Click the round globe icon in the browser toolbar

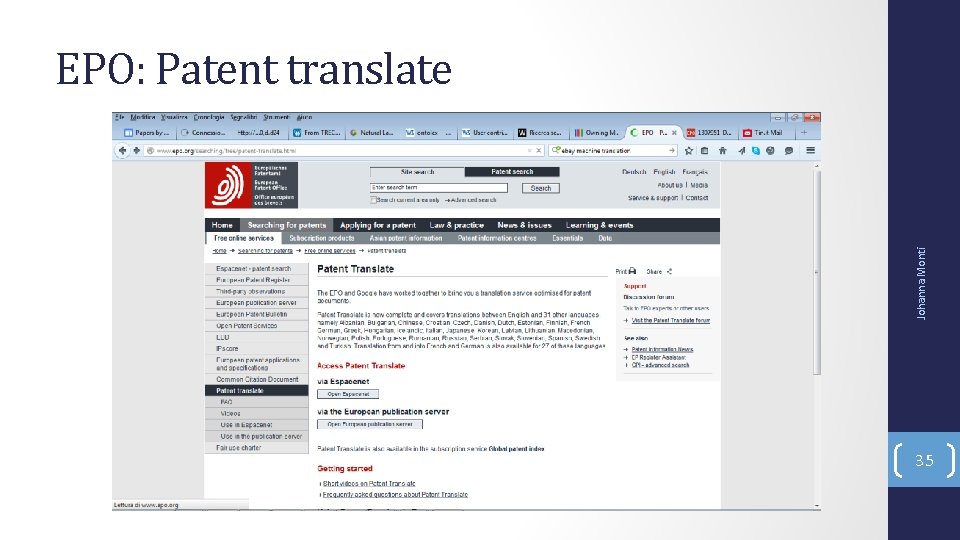pos(770,151)
